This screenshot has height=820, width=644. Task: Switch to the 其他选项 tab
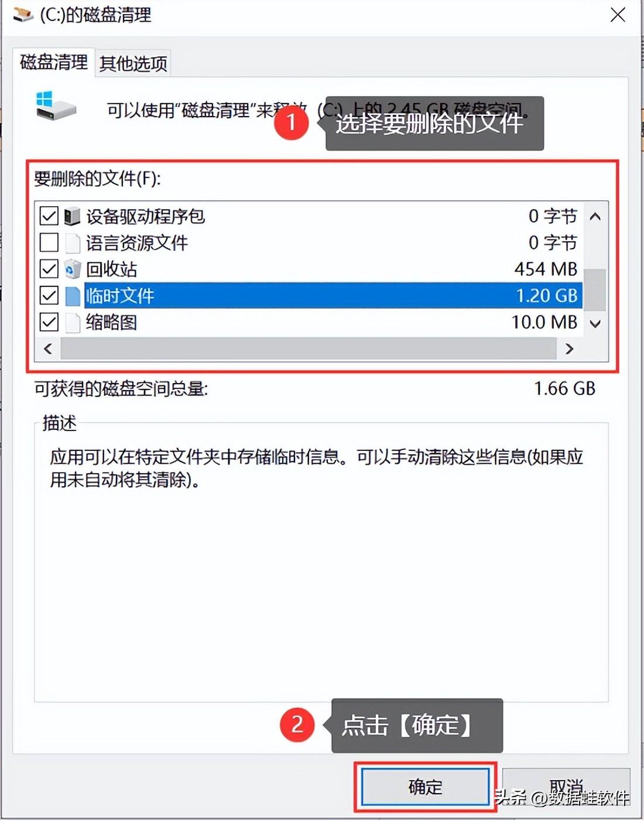(133, 63)
